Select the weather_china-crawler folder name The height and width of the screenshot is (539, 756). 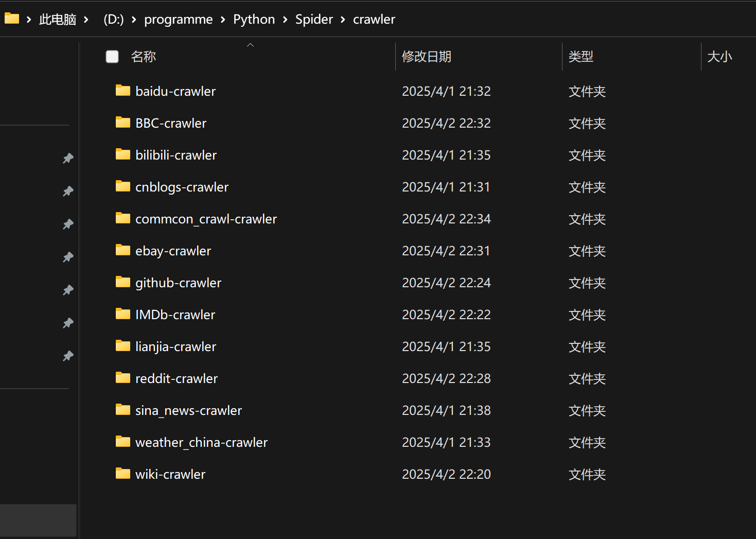(x=201, y=442)
